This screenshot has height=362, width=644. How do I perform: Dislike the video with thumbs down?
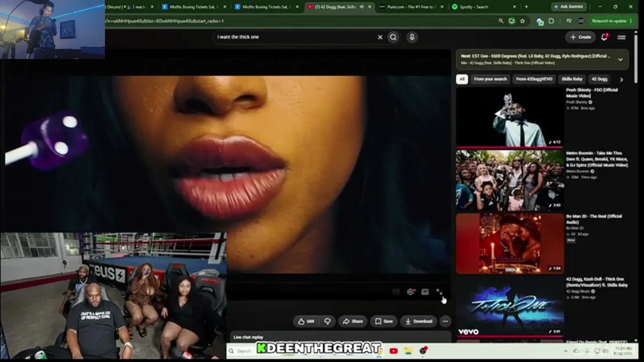coord(328,321)
